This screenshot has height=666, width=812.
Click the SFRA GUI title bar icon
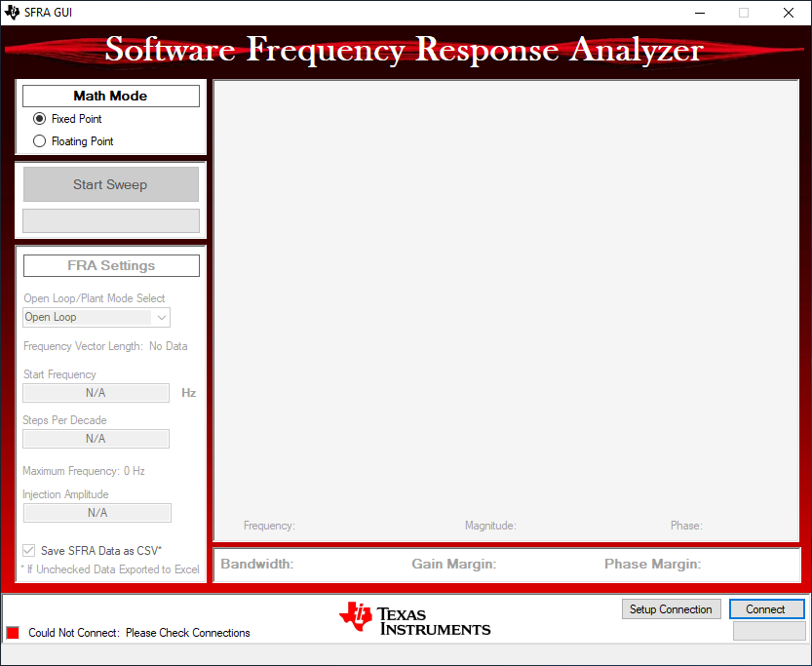[x=12, y=12]
